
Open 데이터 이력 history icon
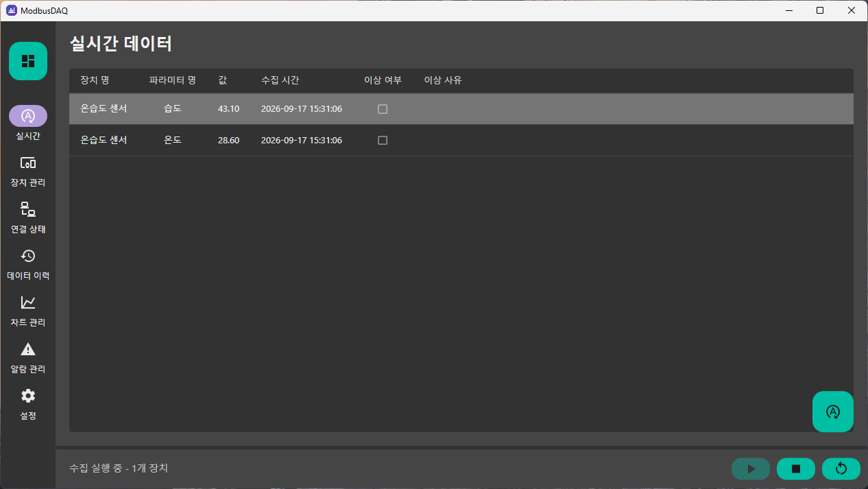click(x=28, y=256)
